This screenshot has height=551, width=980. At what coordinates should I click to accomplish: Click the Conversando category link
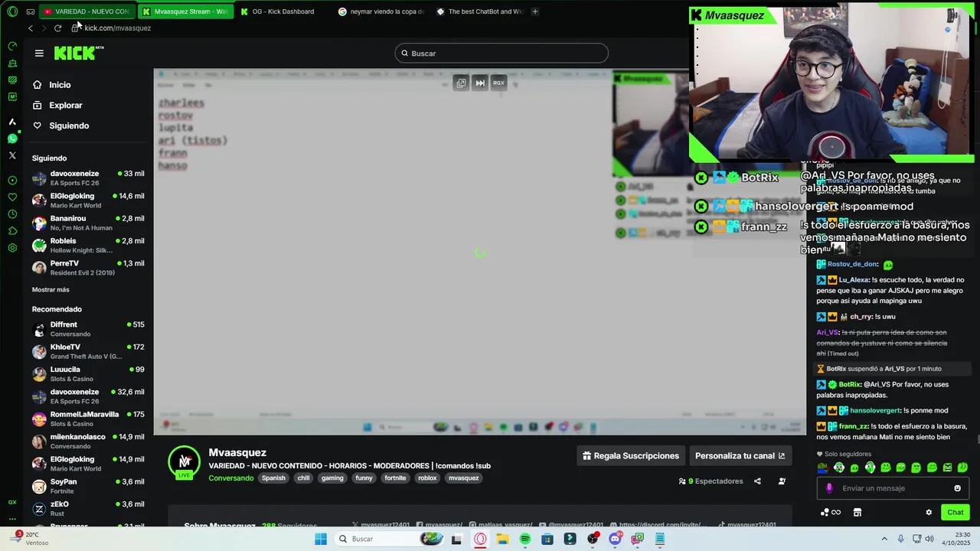click(231, 478)
